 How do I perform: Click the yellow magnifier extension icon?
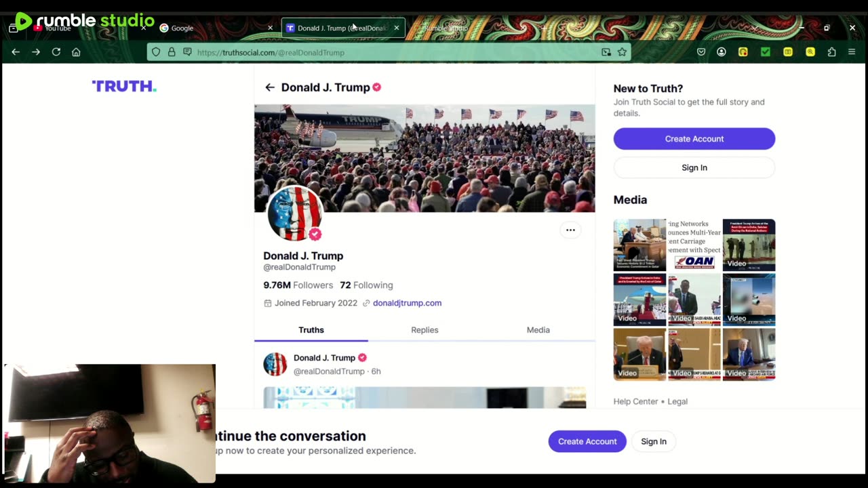810,52
